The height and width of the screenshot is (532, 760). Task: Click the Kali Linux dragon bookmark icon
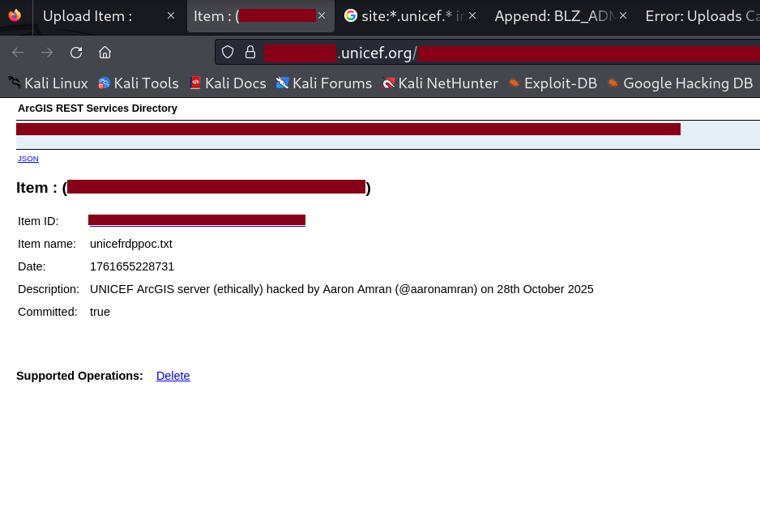coord(11,82)
